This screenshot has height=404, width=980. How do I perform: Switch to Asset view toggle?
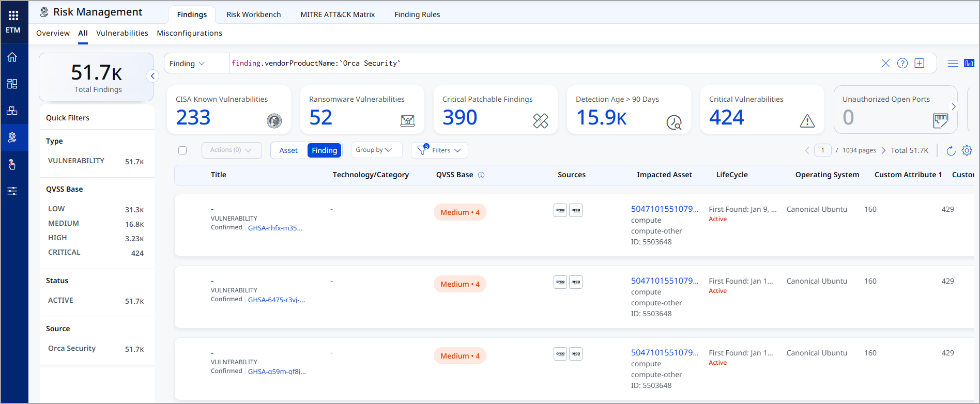click(288, 150)
